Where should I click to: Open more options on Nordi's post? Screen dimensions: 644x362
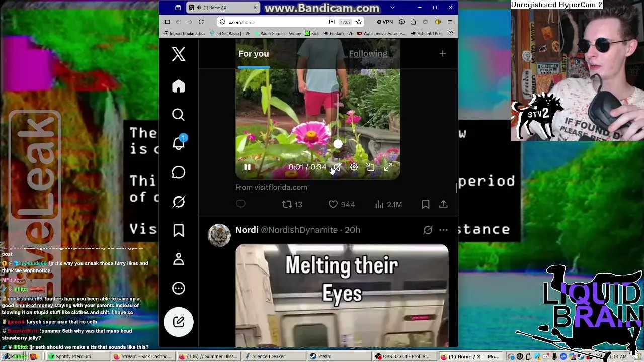(x=443, y=230)
